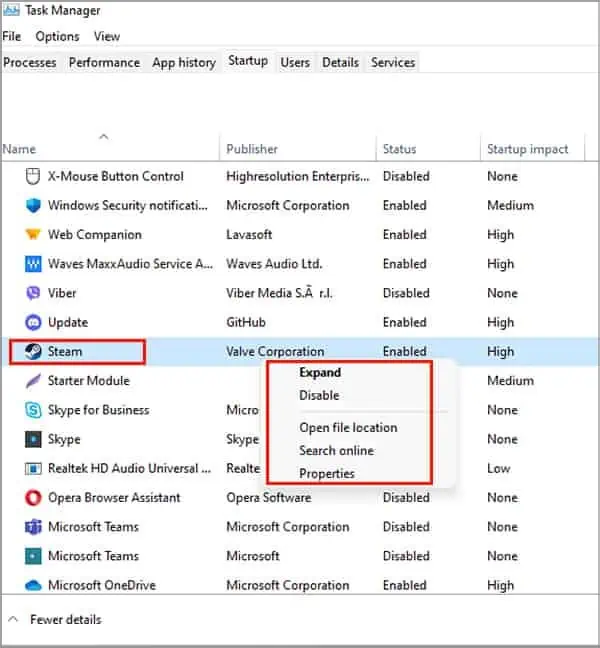Click the red Opera Browser Assistant icon
The height and width of the screenshot is (648, 600).
click(33, 498)
